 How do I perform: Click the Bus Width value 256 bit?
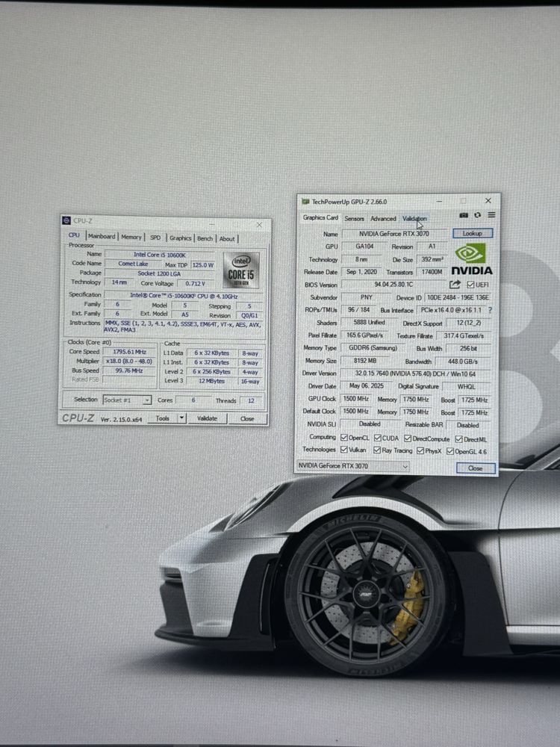coord(468,349)
